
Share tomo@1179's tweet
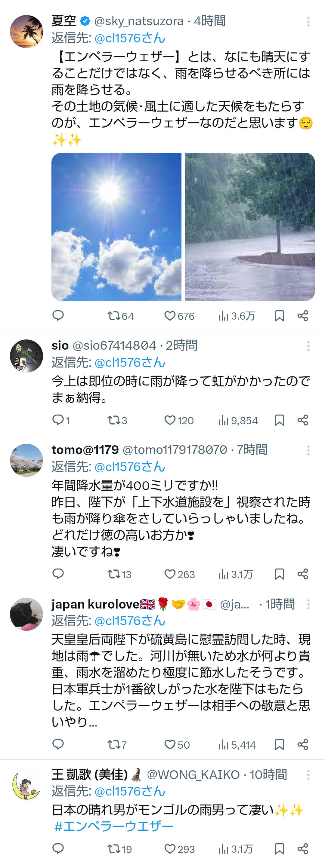tap(303, 574)
